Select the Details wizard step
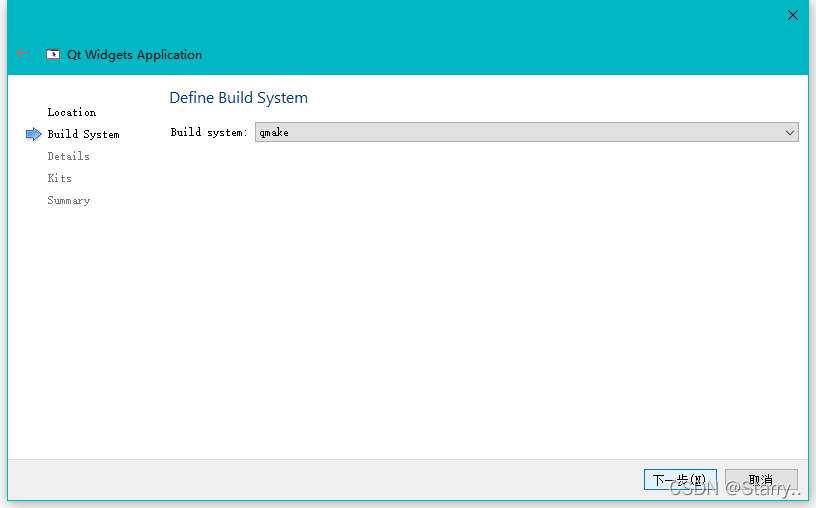Image resolution: width=816 pixels, height=508 pixels. click(68, 156)
